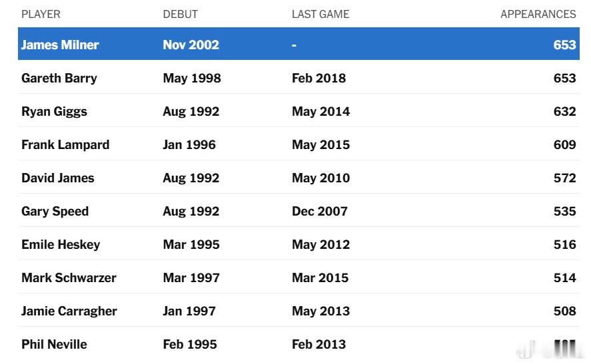Select Ryan Giggs' 632 appearances value

point(564,111)
